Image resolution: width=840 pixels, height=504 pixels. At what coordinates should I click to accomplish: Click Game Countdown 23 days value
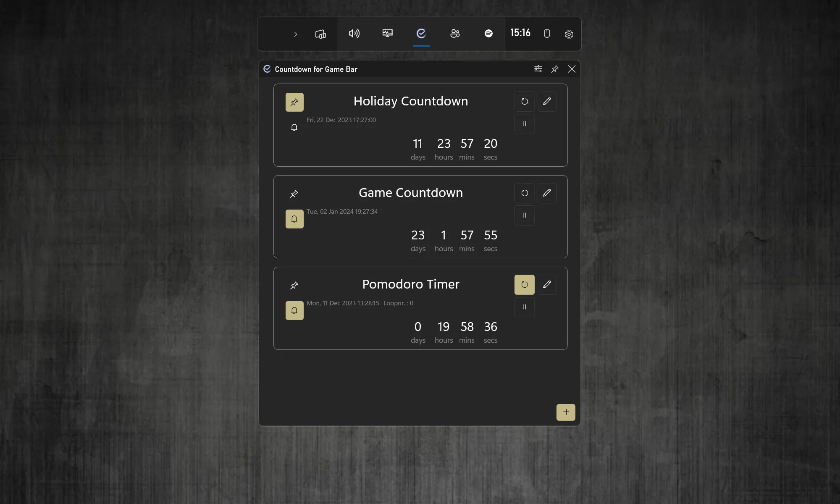(417, 235)
